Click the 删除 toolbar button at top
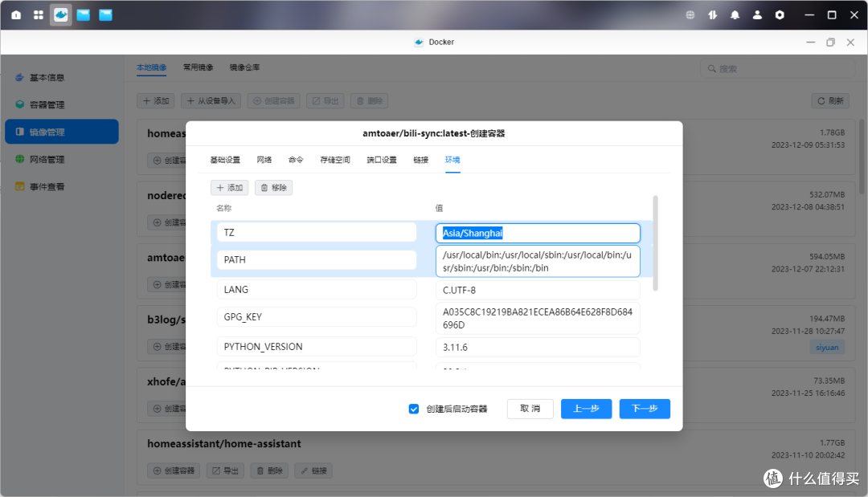 369,100
